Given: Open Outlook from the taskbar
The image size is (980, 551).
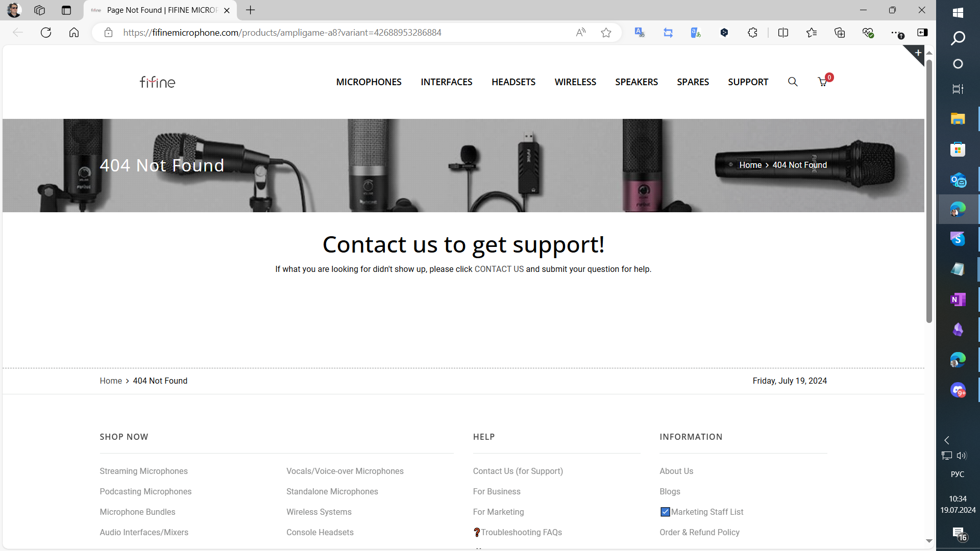Looking at the screenshot, I should coord(958,180).
